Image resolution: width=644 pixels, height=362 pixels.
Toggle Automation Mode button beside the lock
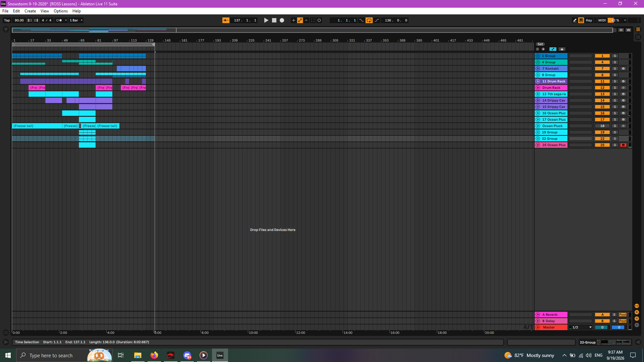coord(553,49)
